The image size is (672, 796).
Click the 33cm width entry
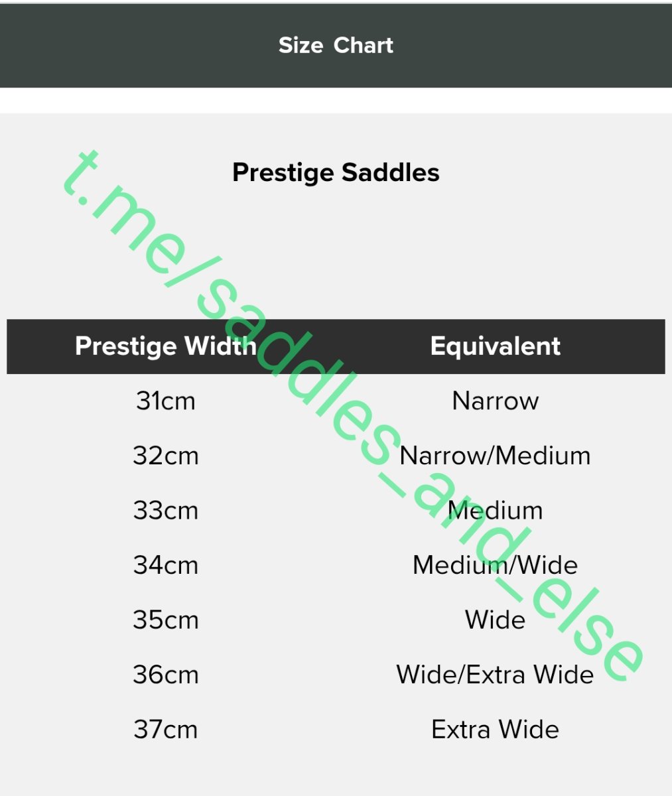(x=165, y=510)
